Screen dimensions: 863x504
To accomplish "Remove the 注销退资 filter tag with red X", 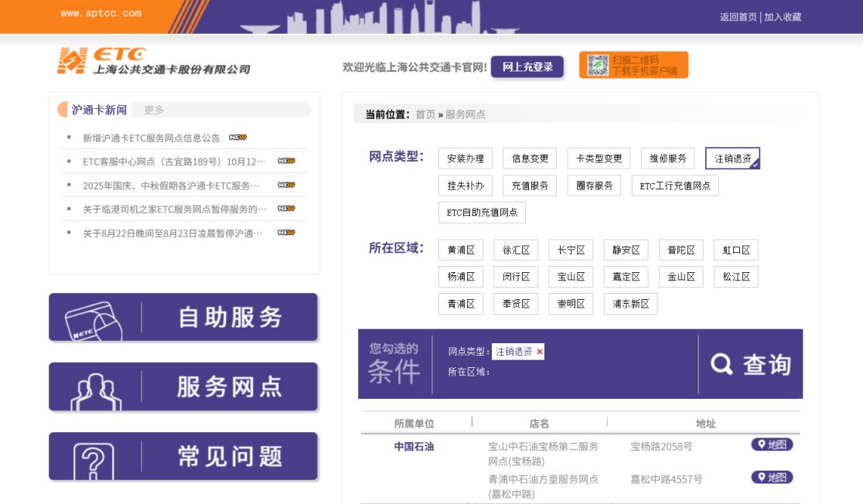I will [540, 352].
